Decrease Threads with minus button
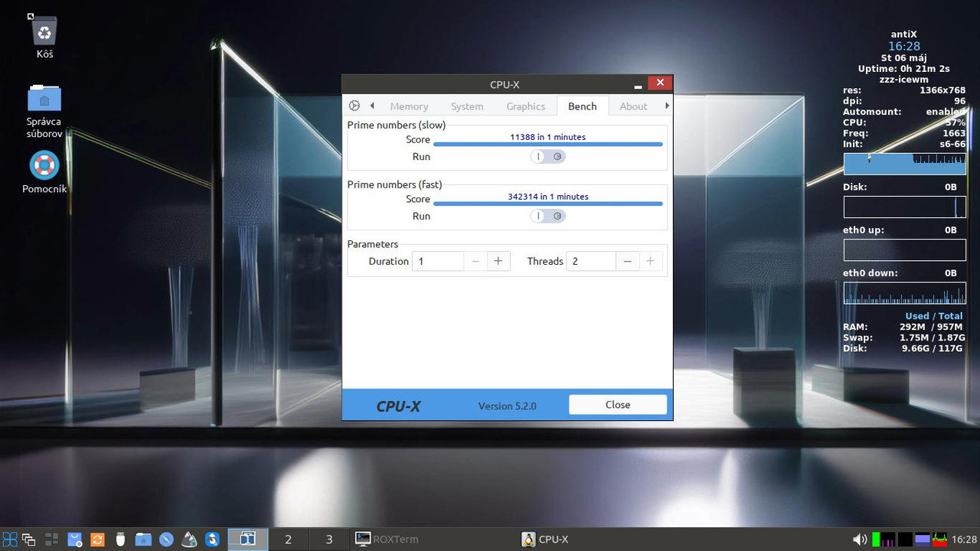 coord(627,261)
